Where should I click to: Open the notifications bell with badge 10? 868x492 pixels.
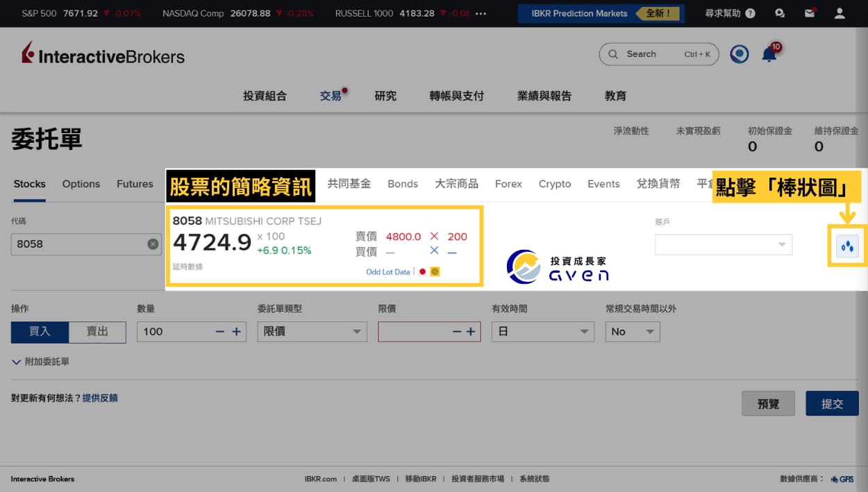click(769, 54)
